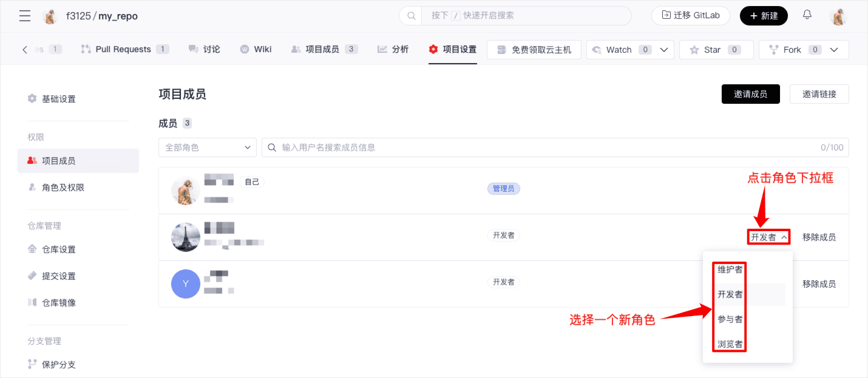The width and height of the screenshot is (868, 378).
Task: Open the Pull Requests tab
Action: 123,49
